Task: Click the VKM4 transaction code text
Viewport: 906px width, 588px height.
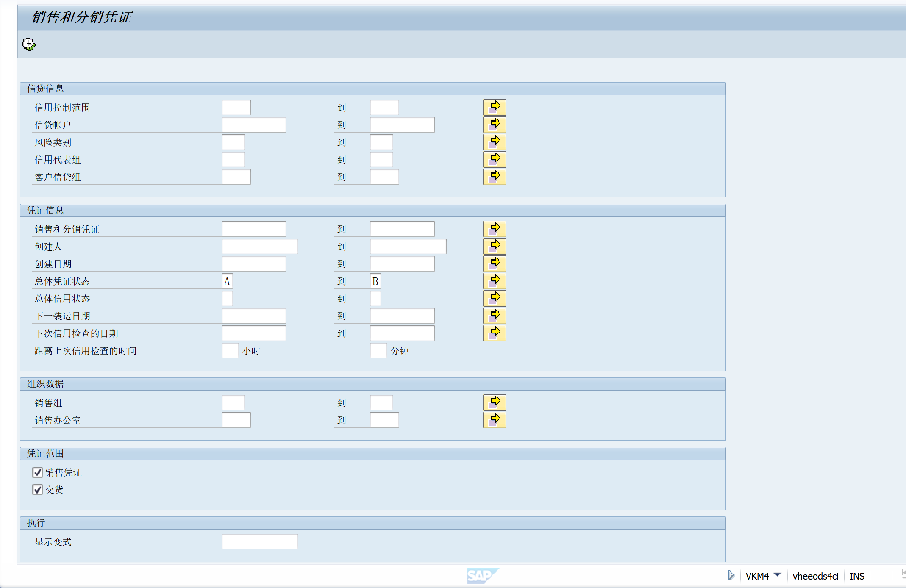Action: (757, 576)
